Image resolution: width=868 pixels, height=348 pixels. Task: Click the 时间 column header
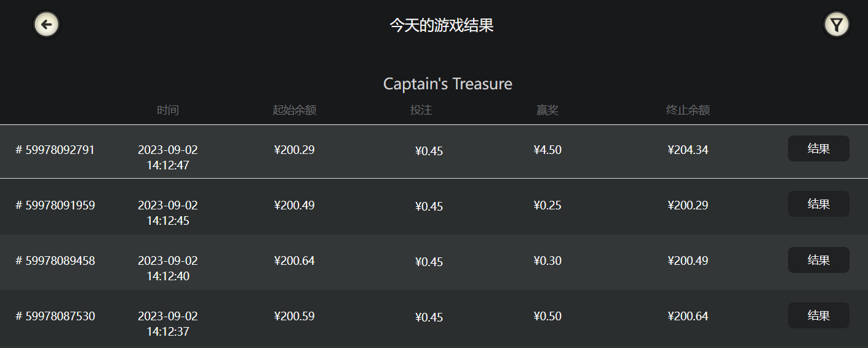point(168,110)
